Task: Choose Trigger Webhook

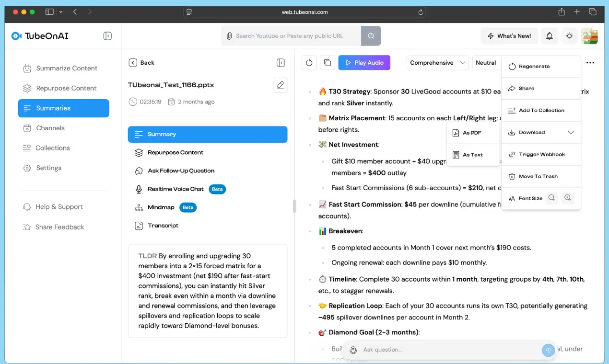Action: [541, 155]
